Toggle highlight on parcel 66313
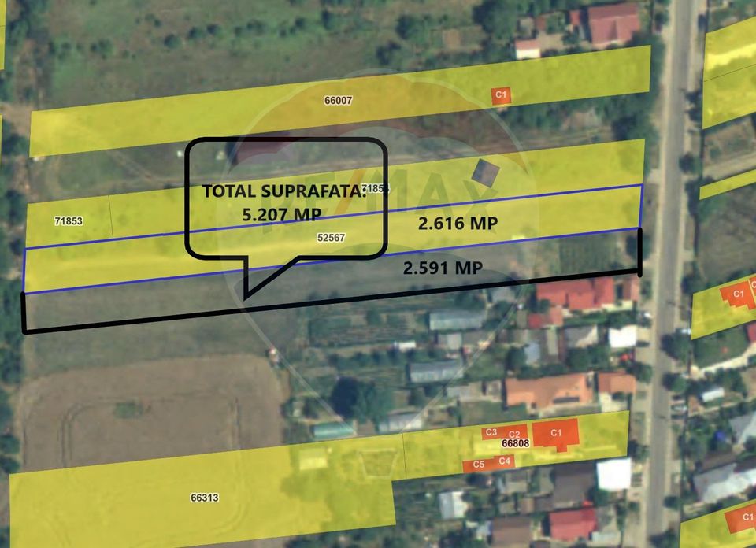This screenshot has height=548, width=756. (x=204, y=497)
